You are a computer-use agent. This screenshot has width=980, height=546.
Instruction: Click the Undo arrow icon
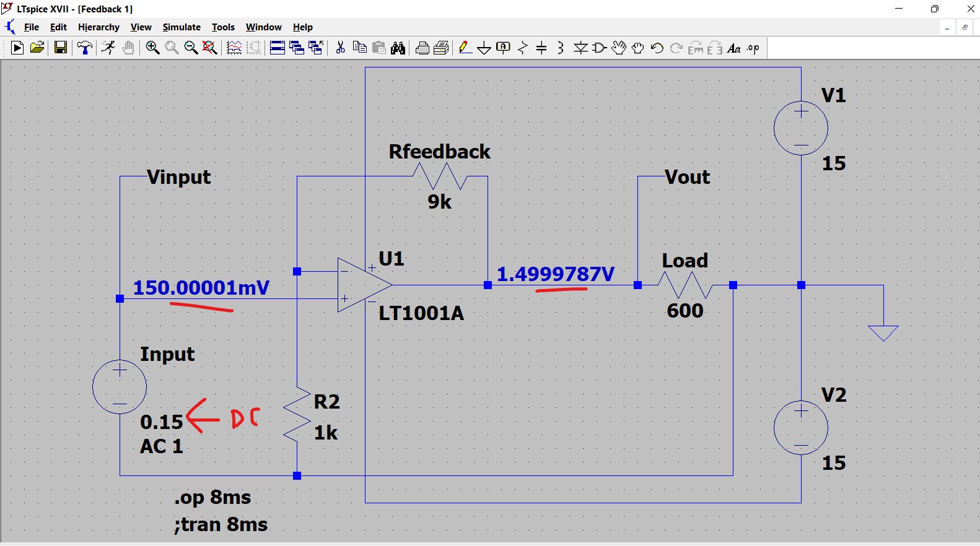657,48
